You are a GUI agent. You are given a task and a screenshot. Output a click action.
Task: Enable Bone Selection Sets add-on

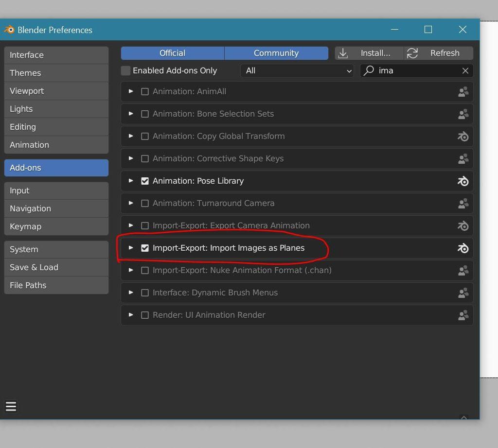(x=145, y=114)
